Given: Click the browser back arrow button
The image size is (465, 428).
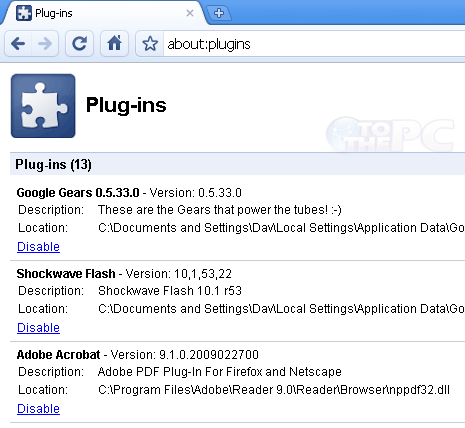Looking at the screenshot, I should [x=18, y=44].
